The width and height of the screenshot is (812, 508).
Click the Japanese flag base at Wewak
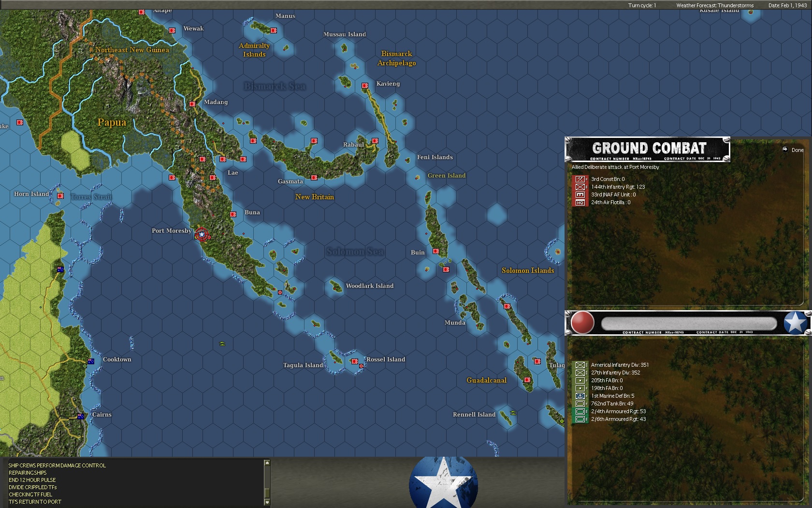(x=172, y=30)
